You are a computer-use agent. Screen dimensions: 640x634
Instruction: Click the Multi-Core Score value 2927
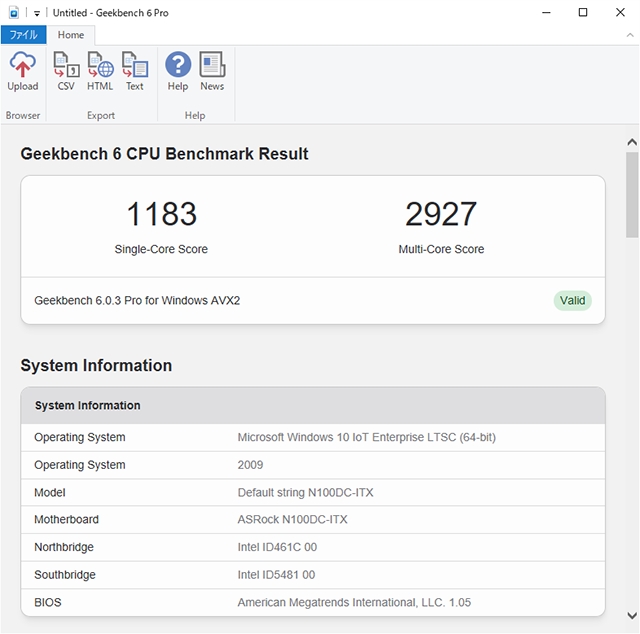coord(441,214)
